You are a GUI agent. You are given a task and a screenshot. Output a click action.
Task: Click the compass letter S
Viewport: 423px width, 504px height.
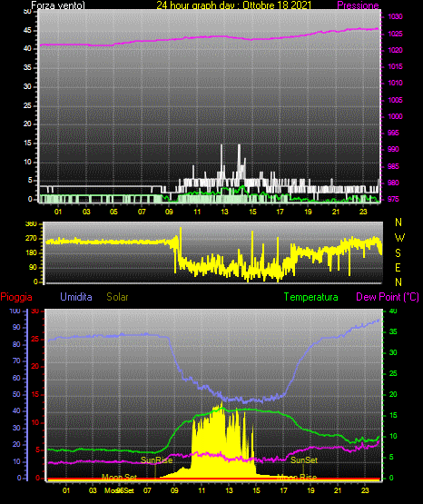coord(398,253)
